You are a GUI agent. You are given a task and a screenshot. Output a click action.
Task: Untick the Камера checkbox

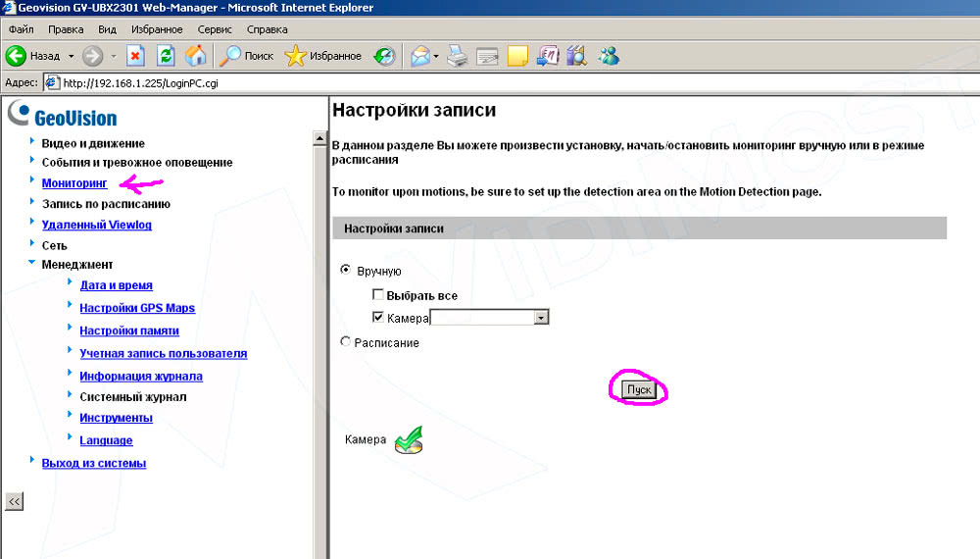pos(378,318)
